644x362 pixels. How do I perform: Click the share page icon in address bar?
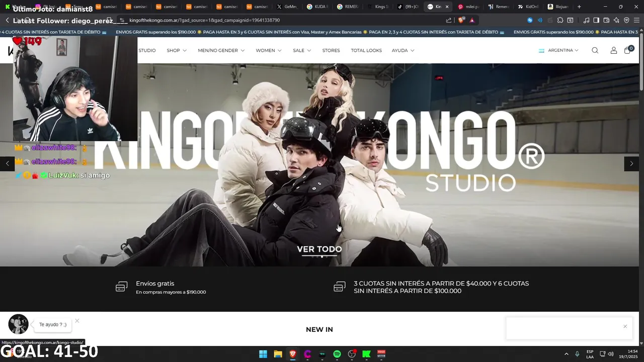[449, 20]
